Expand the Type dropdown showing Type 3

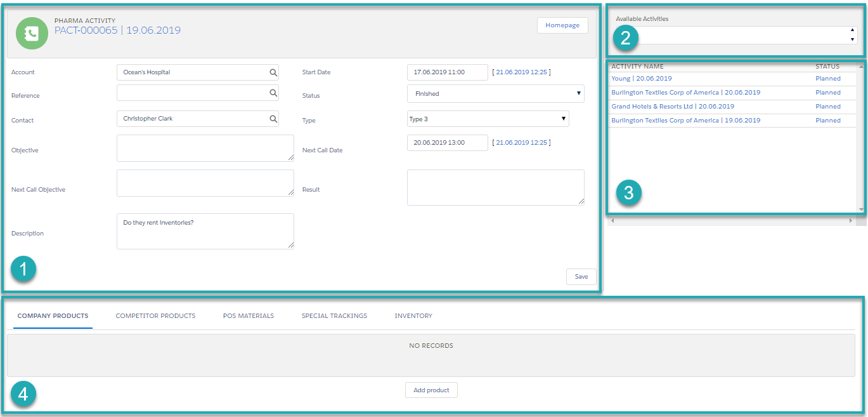point(488,119)
